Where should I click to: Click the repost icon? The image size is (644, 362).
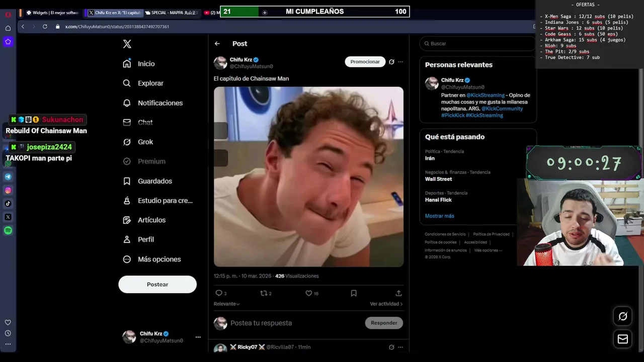pos(263,293)
